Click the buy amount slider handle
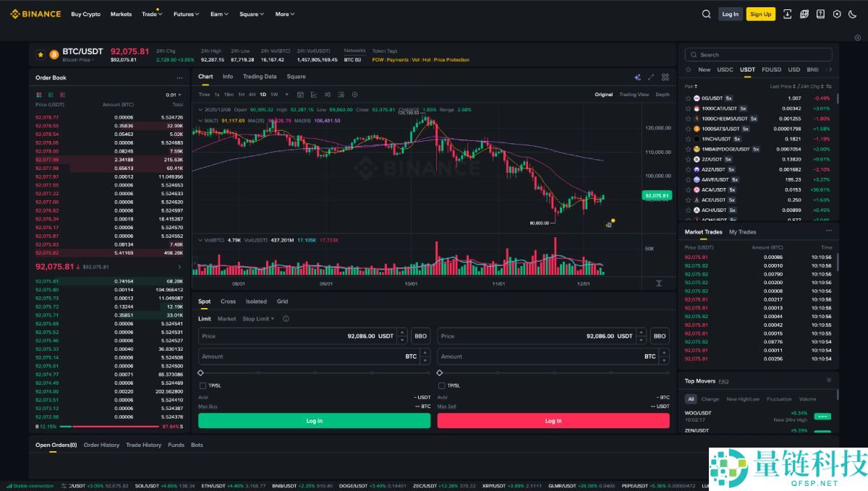 point(200,373)
